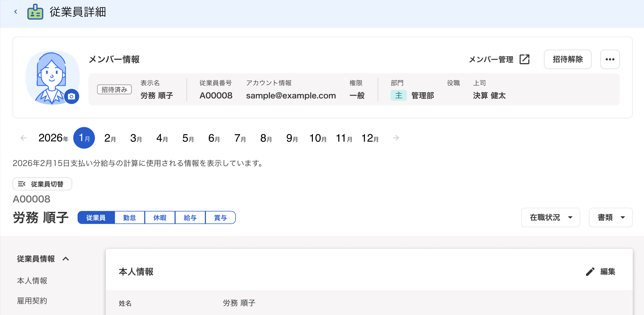Open 雇用契約 in the sidebar
The image size is (644, 315).
(32, 301)
